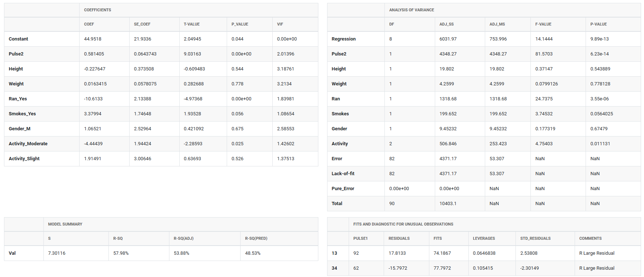Select the ADJ_SS column header
644x277 pixels.
(x=446, y=24)
